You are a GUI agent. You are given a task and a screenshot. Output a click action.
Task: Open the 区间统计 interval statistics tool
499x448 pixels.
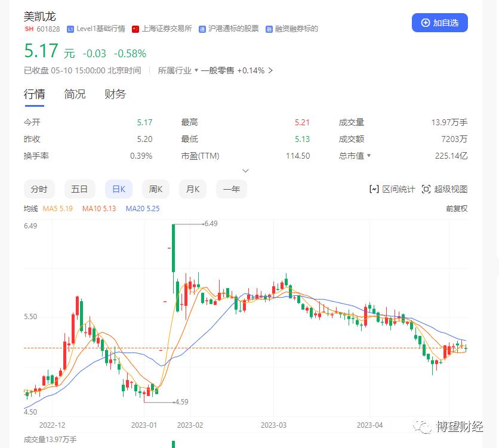399,189
